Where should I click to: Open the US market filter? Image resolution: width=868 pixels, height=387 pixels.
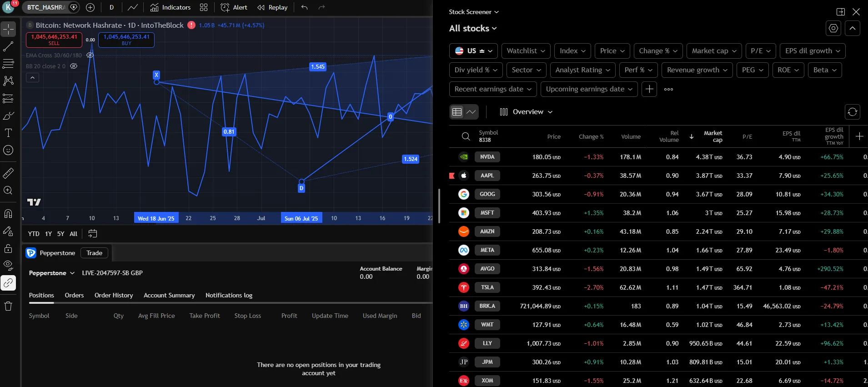[x=474, y=51]
